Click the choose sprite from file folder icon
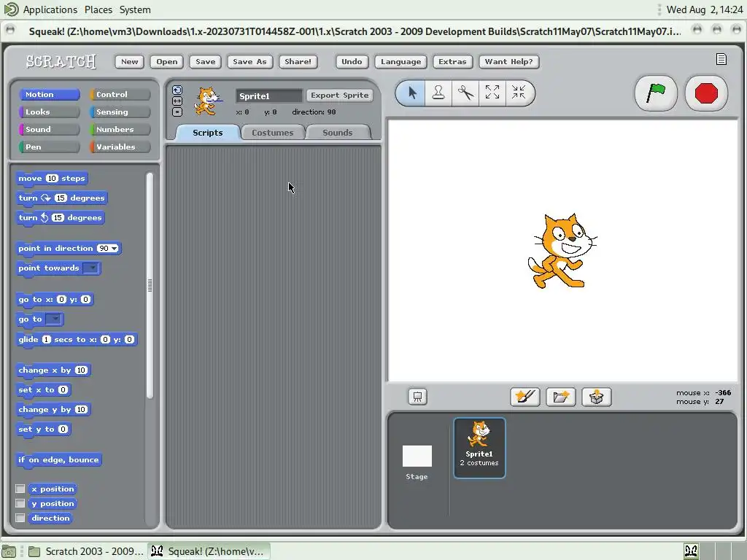This screenshot has height=560, width=747. (561, 397)
